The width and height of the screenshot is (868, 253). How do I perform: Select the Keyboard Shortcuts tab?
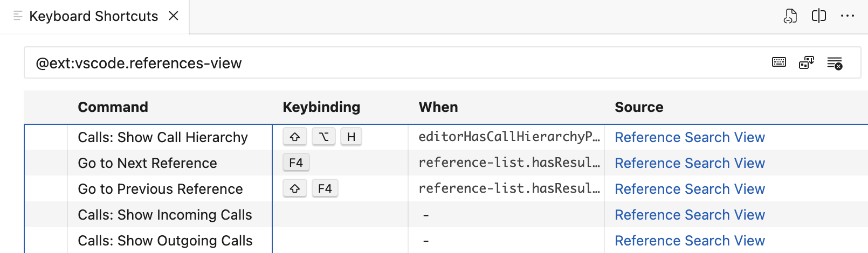pos(93,16)
